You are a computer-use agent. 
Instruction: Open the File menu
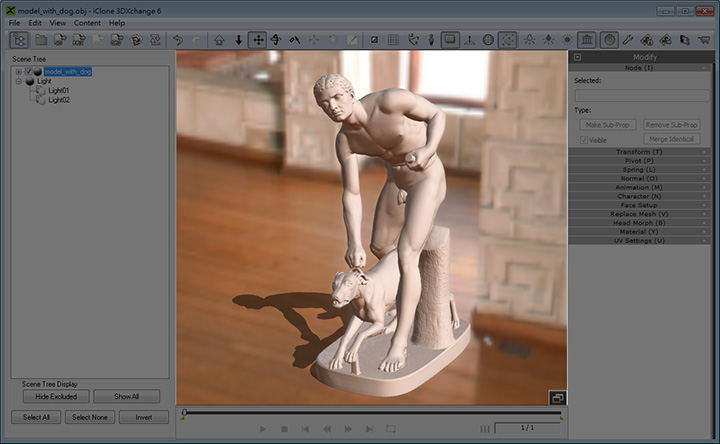click(x=14, y=23)
